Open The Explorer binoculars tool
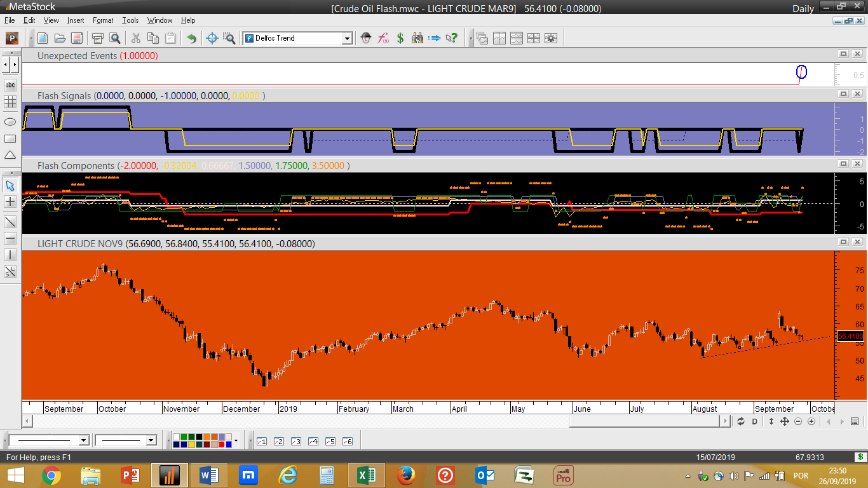This screenshot has height=488, width=868. [417, 38]
